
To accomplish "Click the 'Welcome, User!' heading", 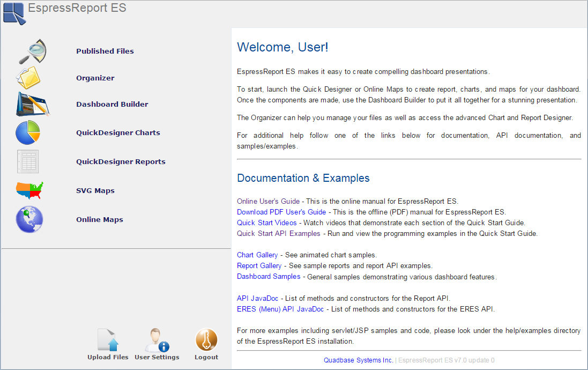I will 283,47.
